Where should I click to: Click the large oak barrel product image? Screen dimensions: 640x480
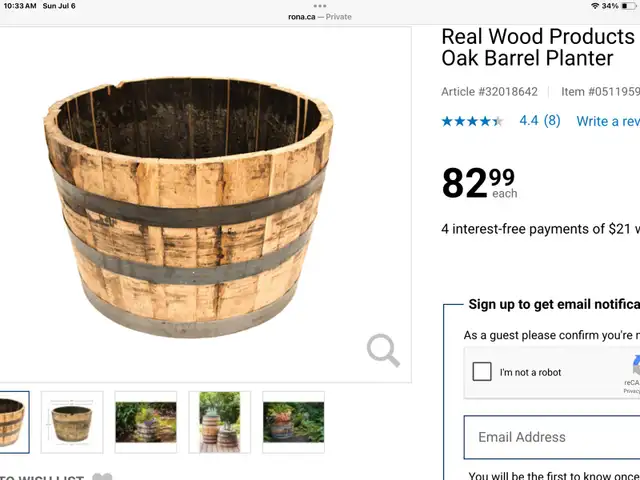(189, 207)
